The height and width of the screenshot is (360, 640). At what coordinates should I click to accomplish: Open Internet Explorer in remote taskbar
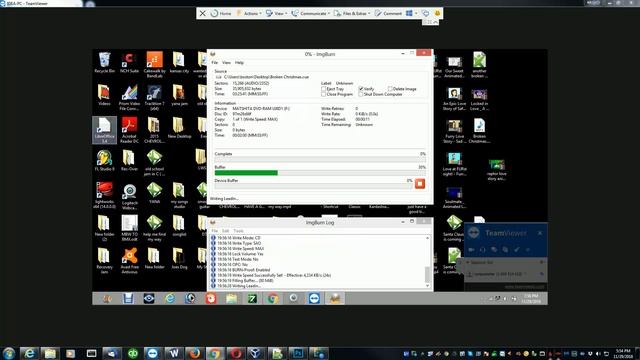pyautogui.click(x=169, y=298)
